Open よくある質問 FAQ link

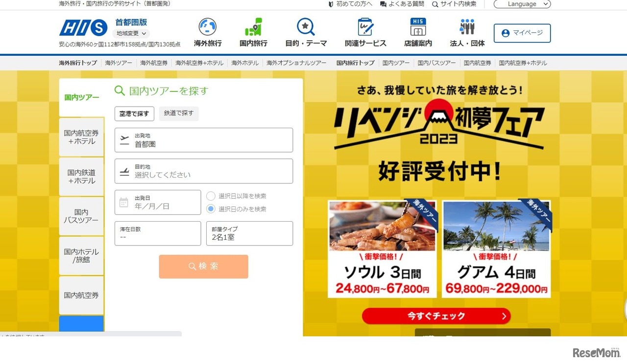coord(402,4)
